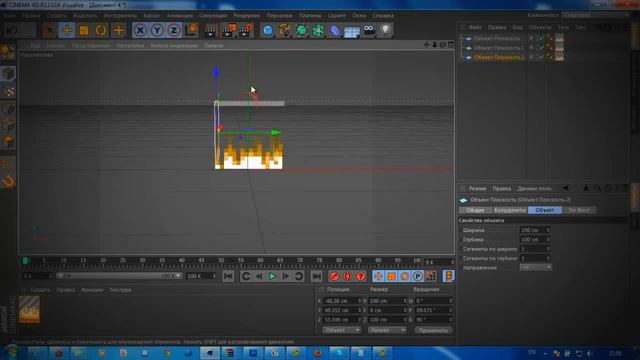640x360 pixels.
Task: Toggle the X axis lock
Action: 140,30
